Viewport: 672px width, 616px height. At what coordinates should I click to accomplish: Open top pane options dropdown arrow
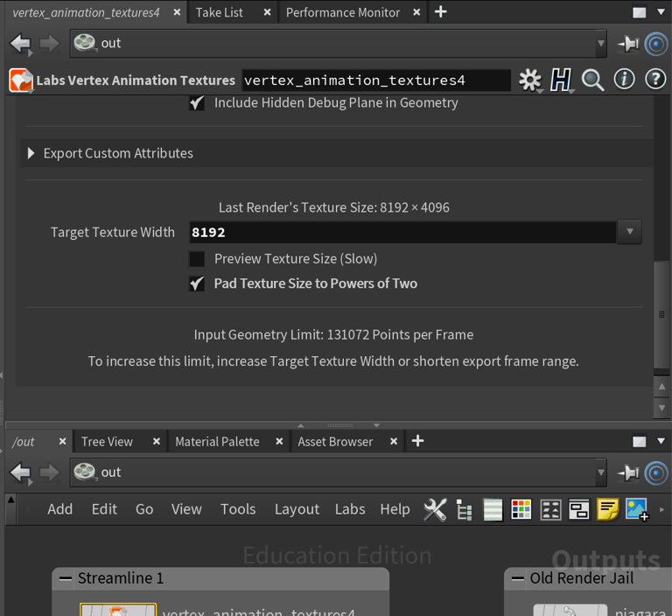click(x=661, y=12)
